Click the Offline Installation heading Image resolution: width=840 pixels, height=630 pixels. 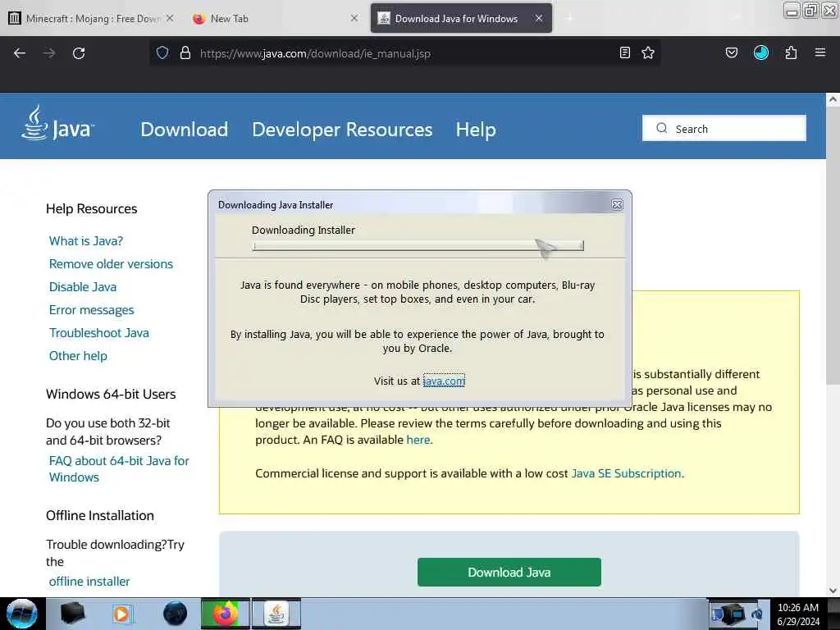click(100, 515)
